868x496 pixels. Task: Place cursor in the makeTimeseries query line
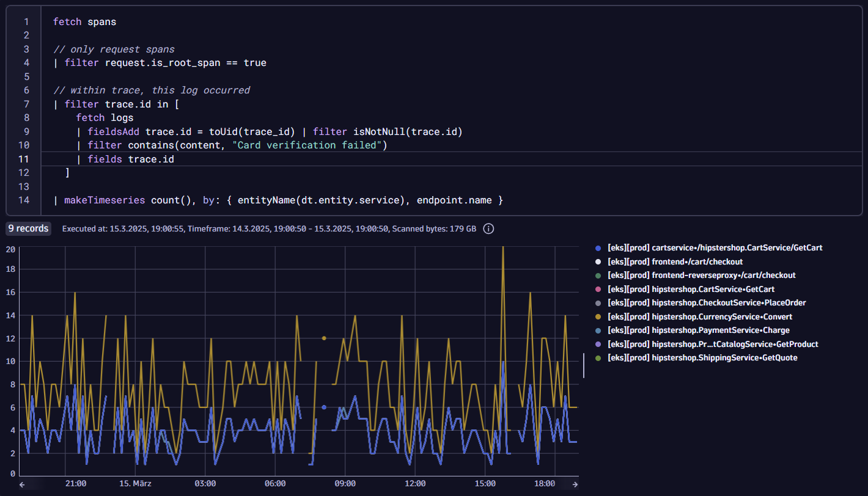(x=275, y=200)
